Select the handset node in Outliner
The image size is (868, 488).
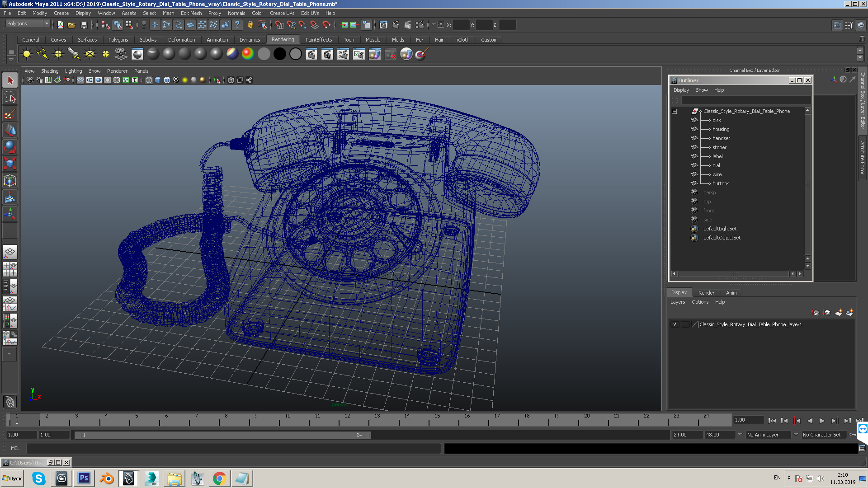point(721,138)
